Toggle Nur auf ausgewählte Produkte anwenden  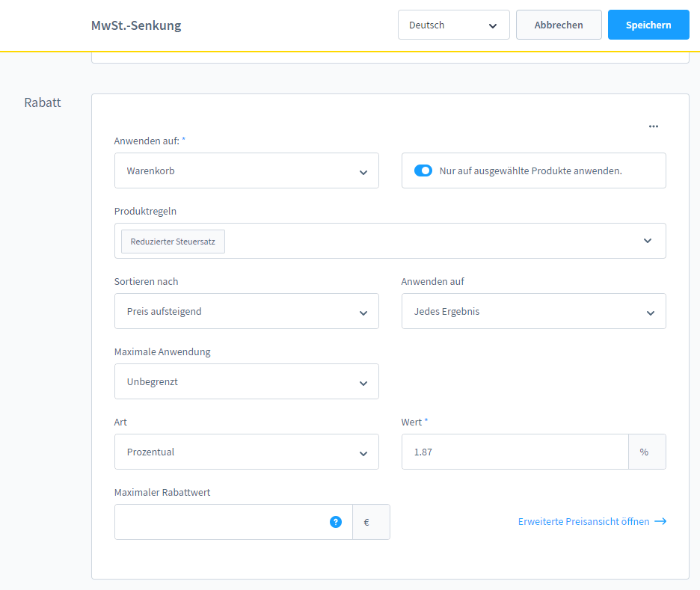click(423, 170)
